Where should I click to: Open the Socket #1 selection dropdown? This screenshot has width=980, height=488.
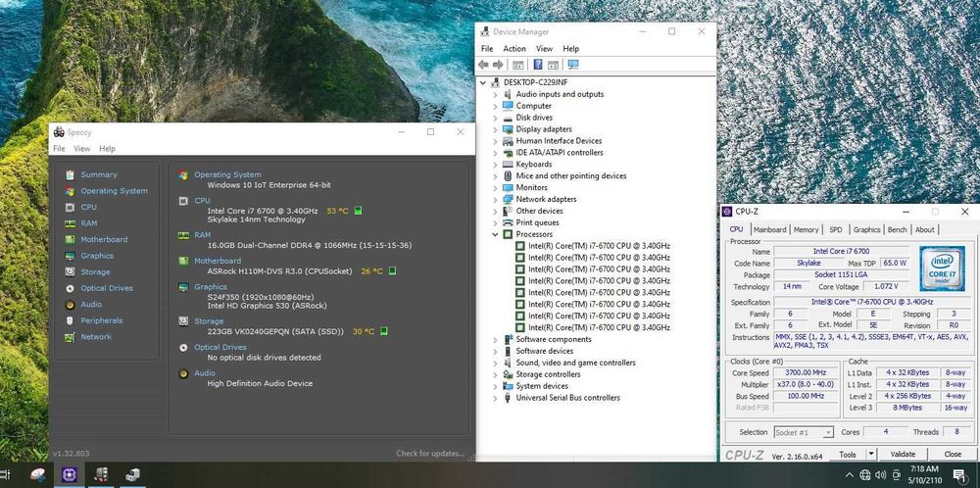pyautogui.click(x=804, y=432)
